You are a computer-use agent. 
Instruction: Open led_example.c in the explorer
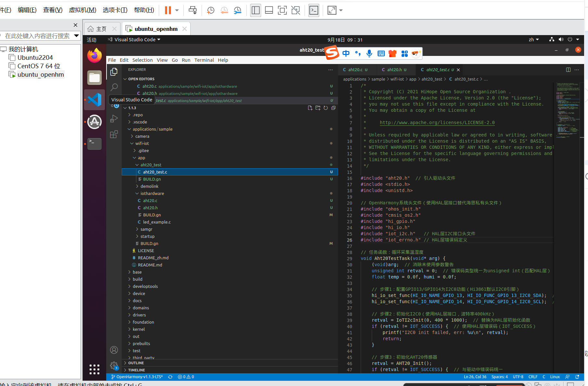tap(157, 222)
